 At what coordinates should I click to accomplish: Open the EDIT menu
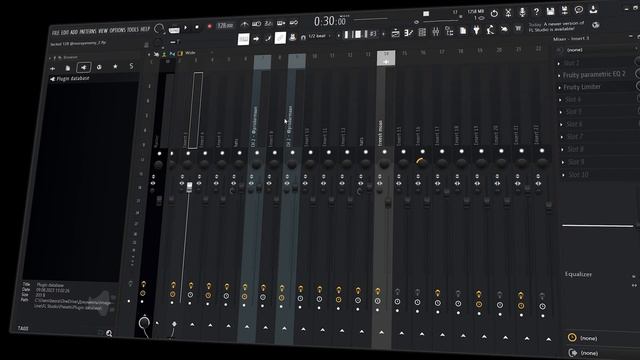(x=65, y=32)
